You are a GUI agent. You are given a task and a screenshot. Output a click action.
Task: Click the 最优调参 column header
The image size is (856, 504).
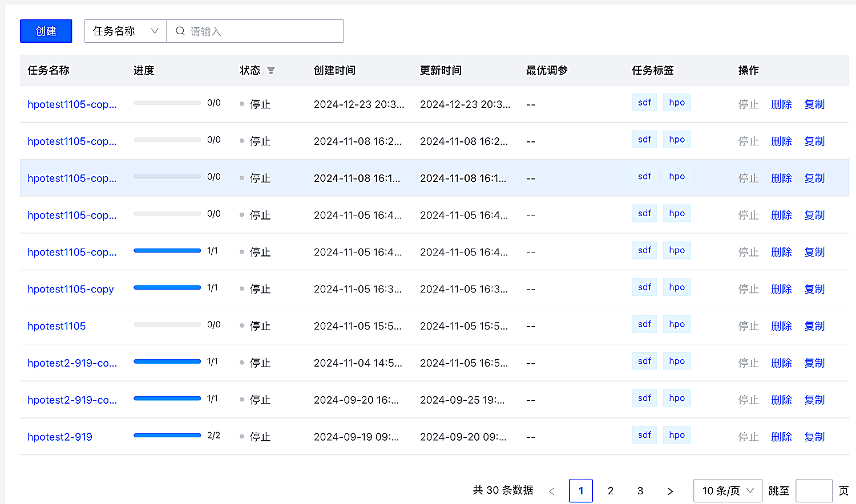point(547,70)
